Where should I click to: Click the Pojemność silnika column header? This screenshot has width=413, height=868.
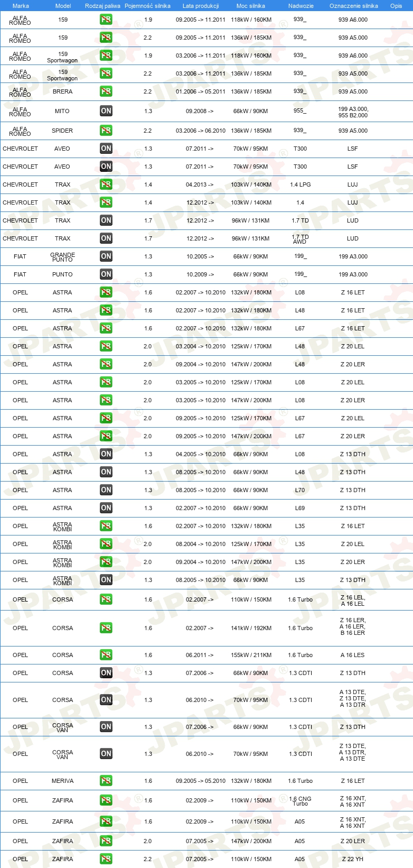click(x=148, y=6)
